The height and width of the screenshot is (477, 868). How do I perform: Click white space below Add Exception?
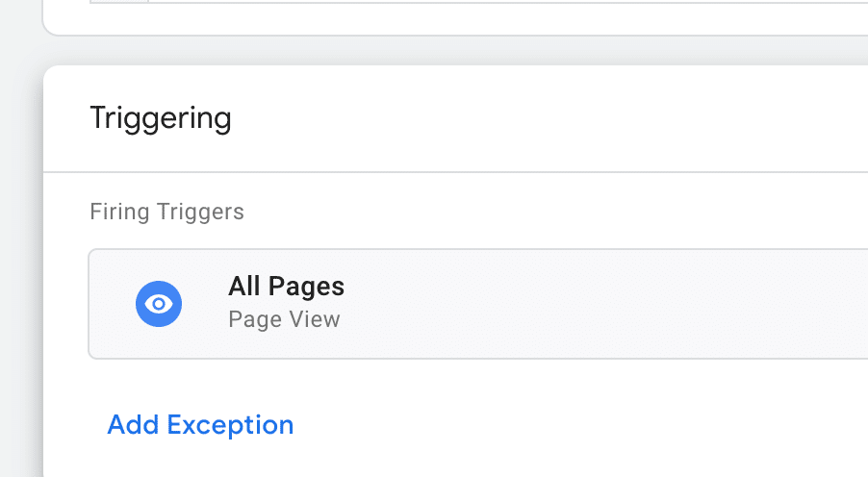point(455,461)
